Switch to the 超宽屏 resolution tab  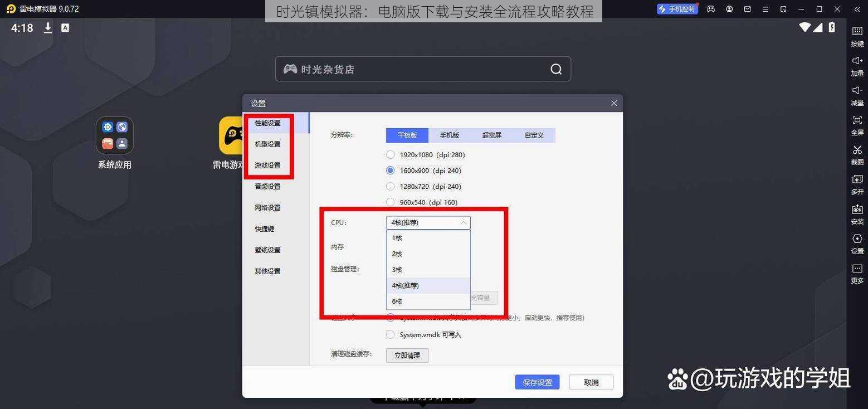coord(492,135)
